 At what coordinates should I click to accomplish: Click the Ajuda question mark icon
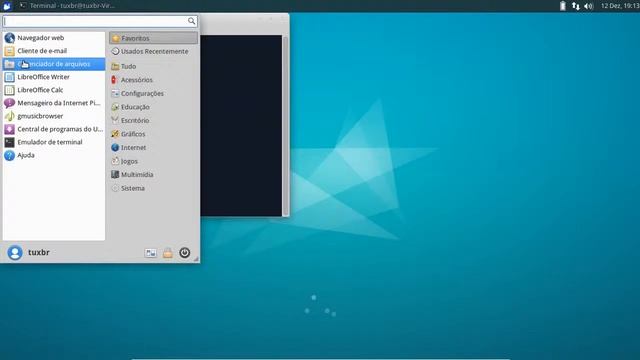[x=9, y=156]
